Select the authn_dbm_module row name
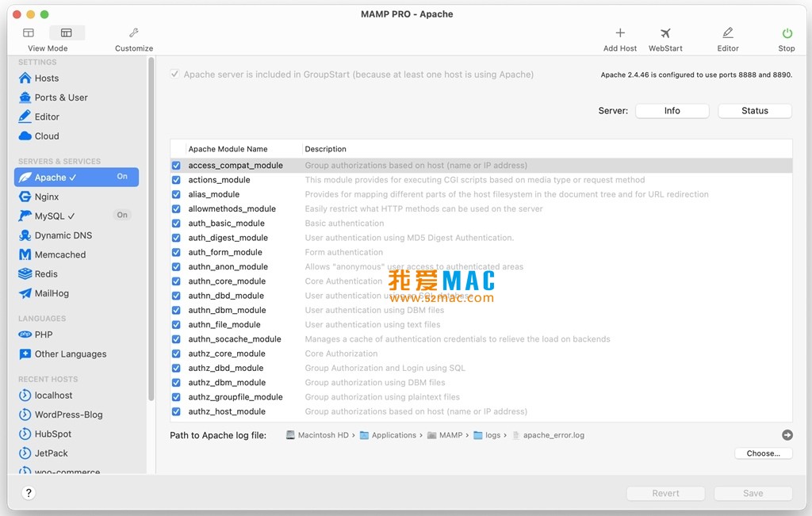Image resolution: width=812 pixels, height=516 pixels. point(228,311)
